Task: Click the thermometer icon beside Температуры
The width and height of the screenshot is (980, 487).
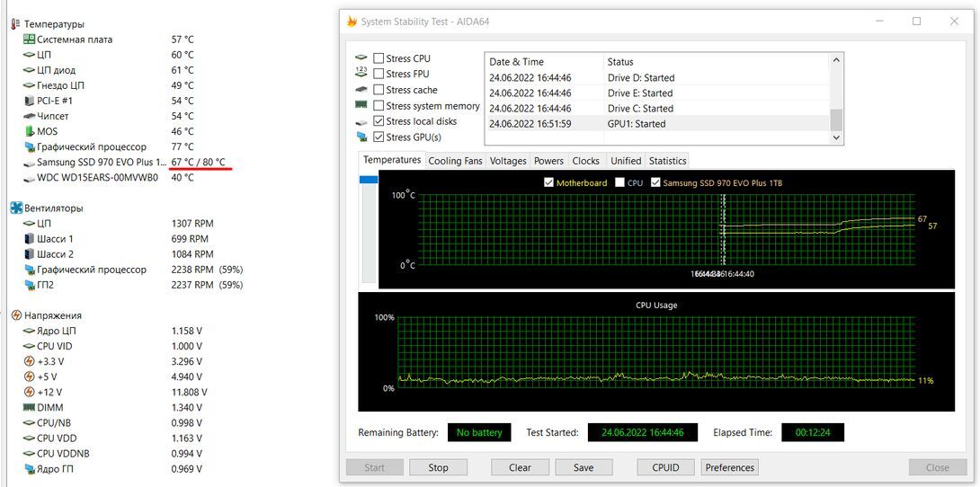Action: pos(15,24)
